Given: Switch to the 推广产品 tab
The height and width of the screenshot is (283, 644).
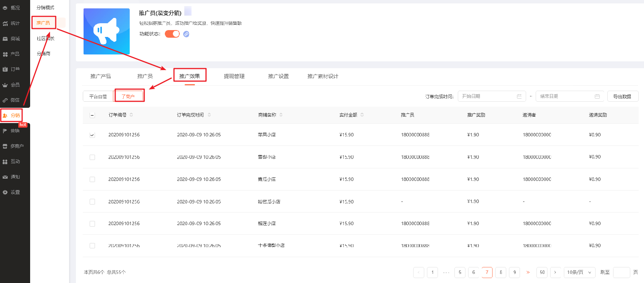Looking at the screenshot, I should 101,76.
